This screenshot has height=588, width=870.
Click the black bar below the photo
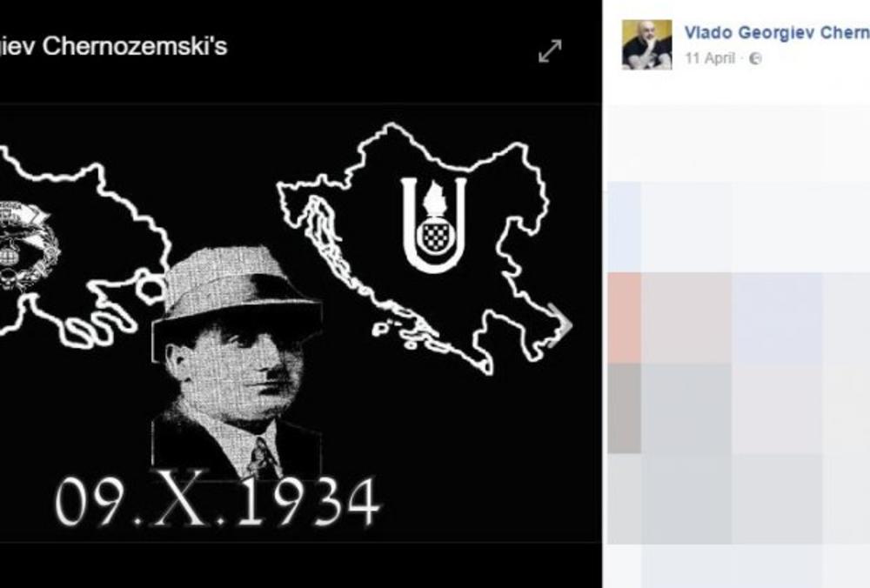tap(301, 565)
